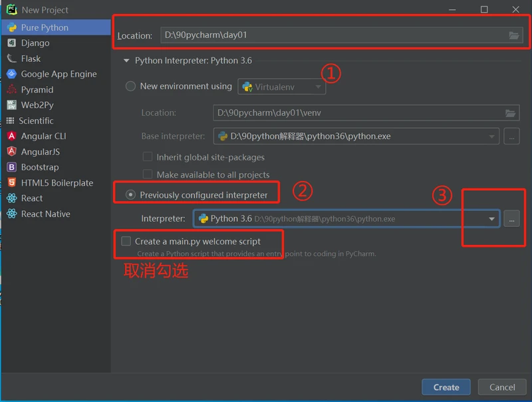Click the React Native icon
Viewport: 532px width, 402px height.
11,214
